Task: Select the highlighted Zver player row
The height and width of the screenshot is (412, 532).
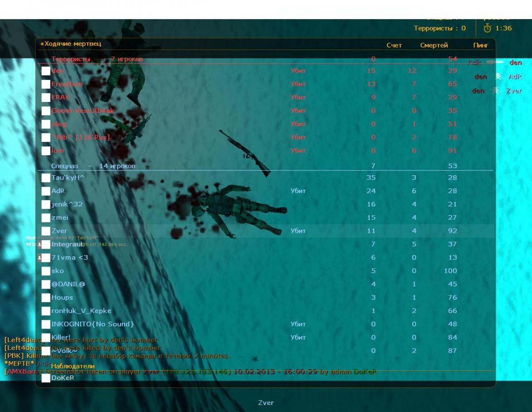Action: pyautogui.click(x=266, y=231)
